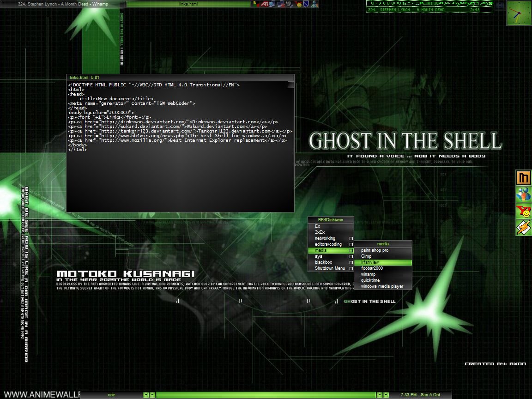Expand the editors/coding submenu
This screenshot has width=532, height=399.
pyautogui.click(x=331, y=244)
